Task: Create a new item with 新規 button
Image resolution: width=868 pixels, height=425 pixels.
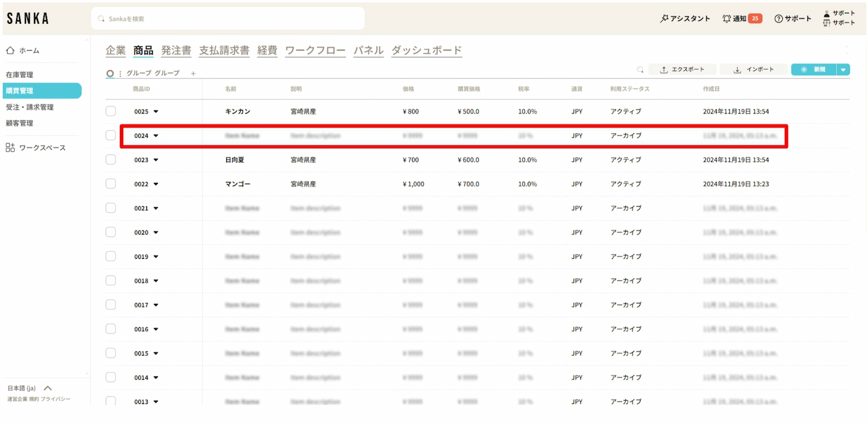Action: click(x=814, y=69)
